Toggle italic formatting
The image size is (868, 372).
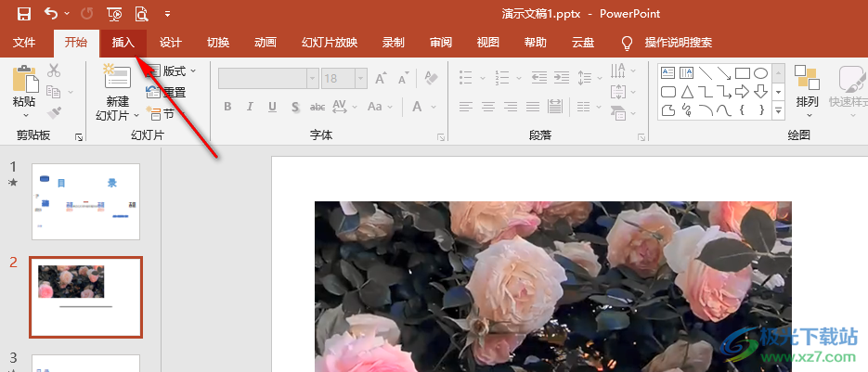pos(250,107)
